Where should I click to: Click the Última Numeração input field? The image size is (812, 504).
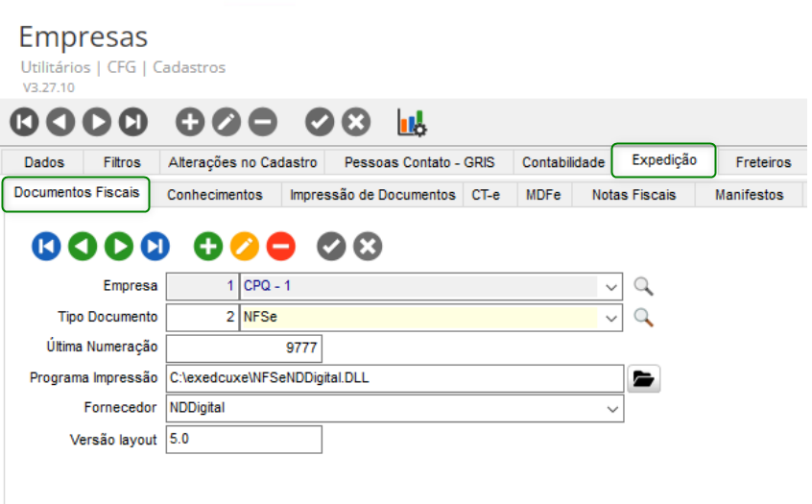(244, 347)
